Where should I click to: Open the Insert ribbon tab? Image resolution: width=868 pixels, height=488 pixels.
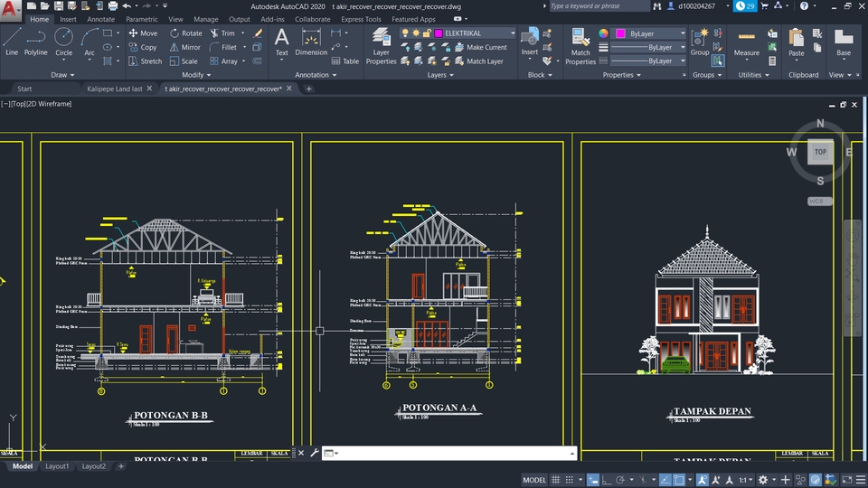[x=68, y=19]
